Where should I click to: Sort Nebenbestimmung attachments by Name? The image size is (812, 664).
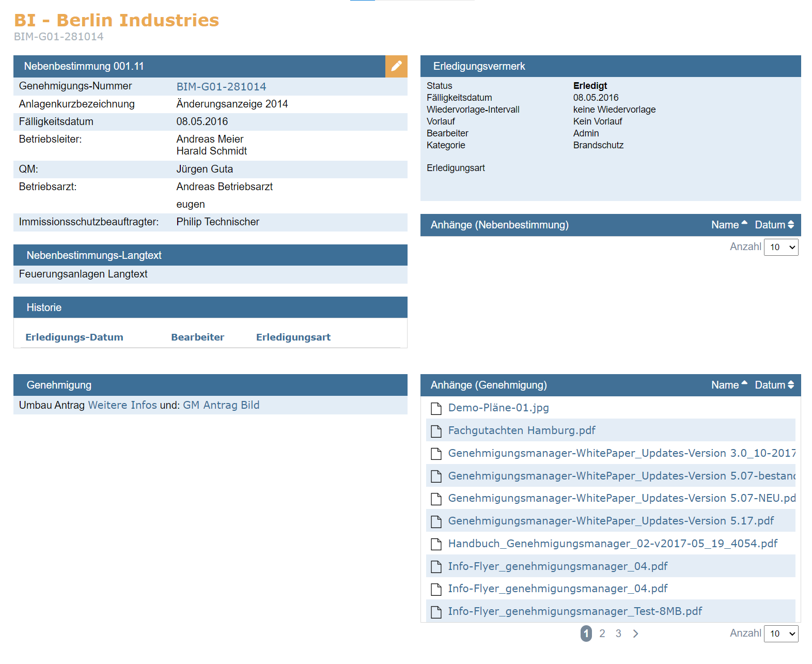729,225
